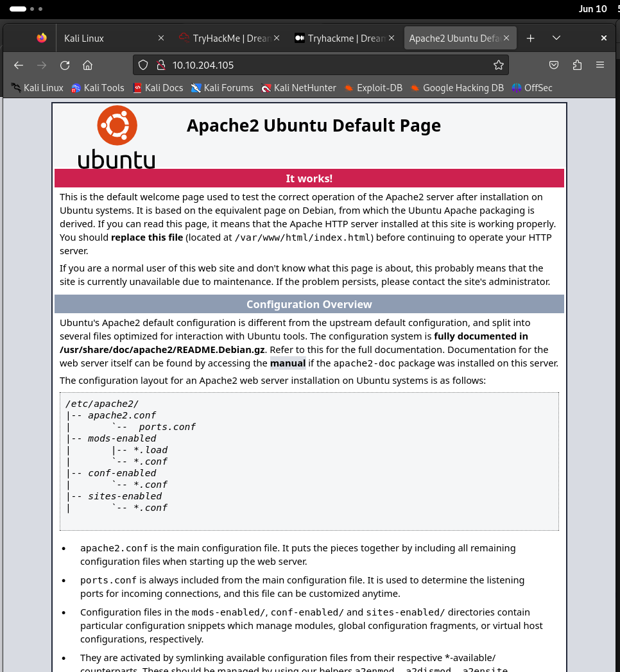Open the home page icon
Image resolution: width=620 pixels, height=672 pixels.
(x=87, y=65)
